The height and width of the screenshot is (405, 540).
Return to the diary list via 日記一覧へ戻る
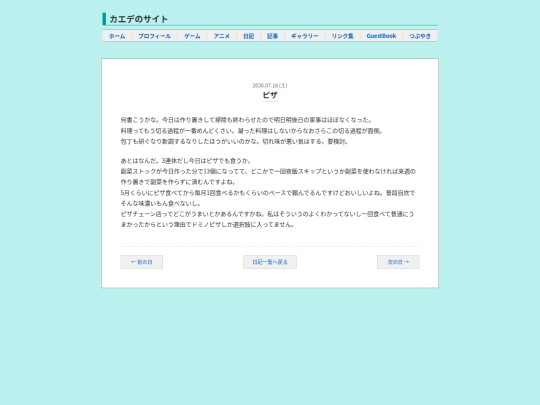pyautogui.click(x=270, y=262)
